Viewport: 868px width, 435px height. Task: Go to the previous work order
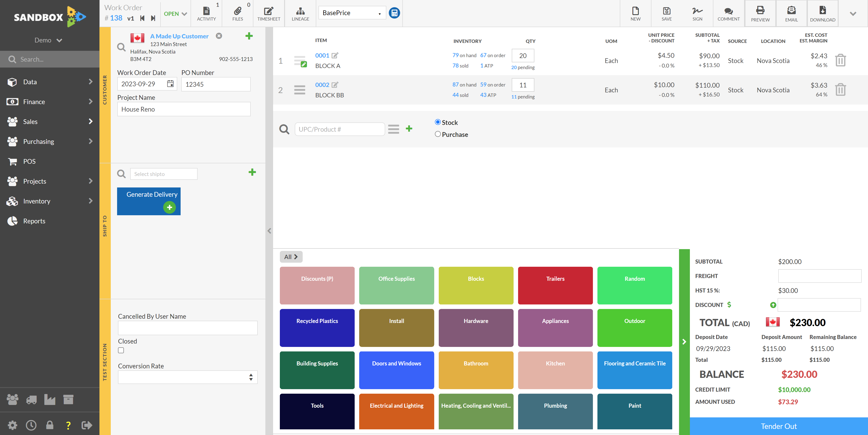pos(142,18)
